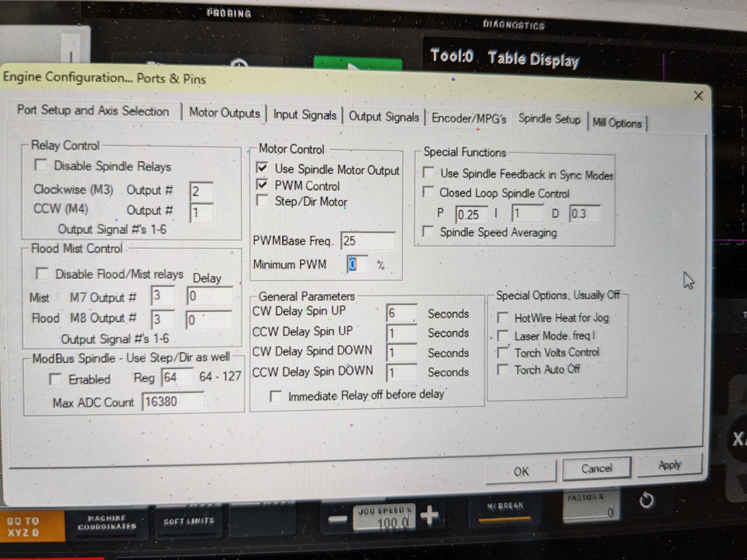Click GO TO XYZ 0 button
This screenshot has height=560, width=747.
pyautogui.click(x=32, y=526)
